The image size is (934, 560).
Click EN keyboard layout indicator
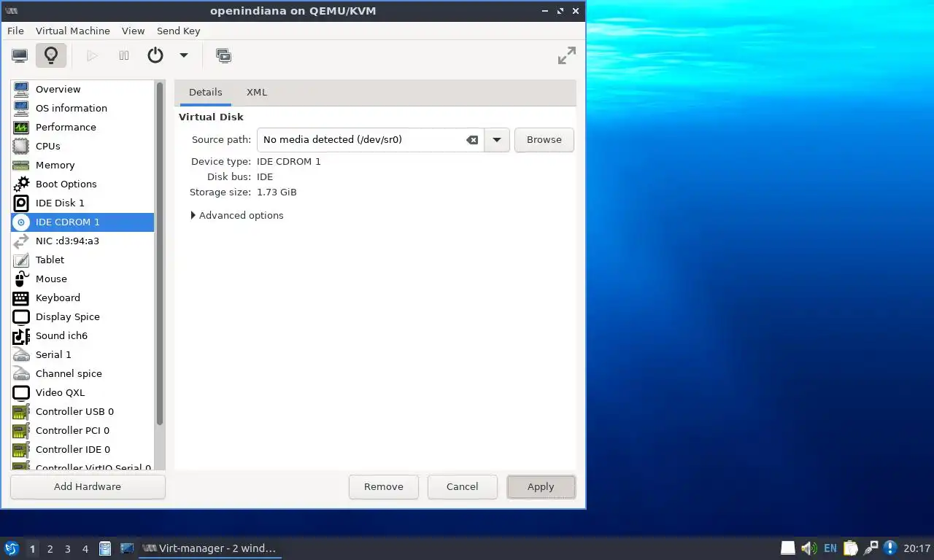[830, 548]
